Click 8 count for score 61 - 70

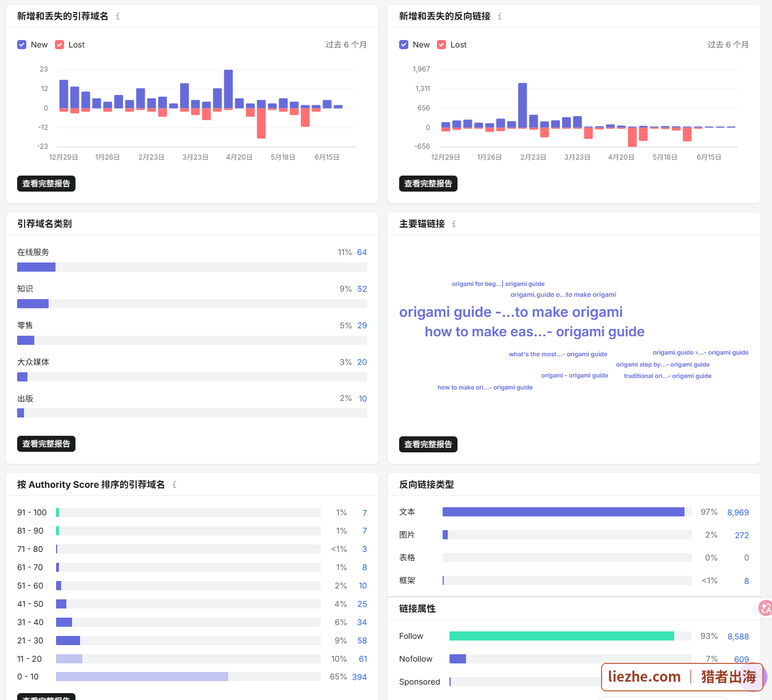[364, 567]
